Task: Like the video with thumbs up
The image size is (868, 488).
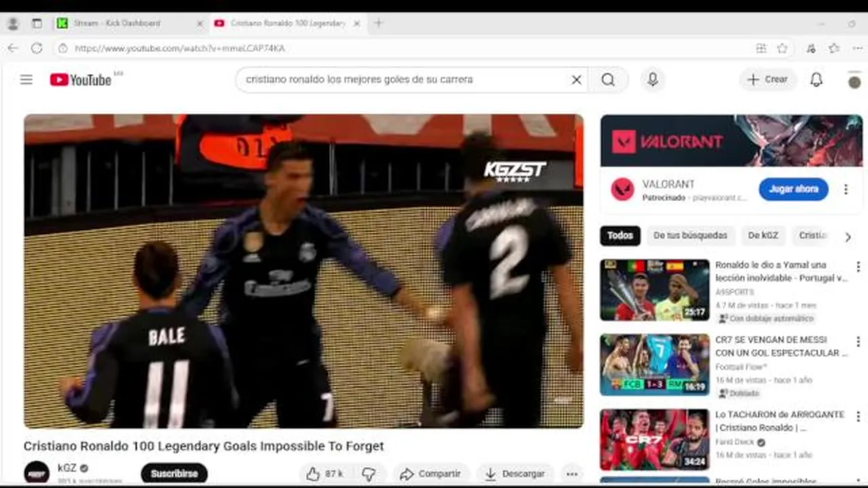Action: tap(324, 474)
